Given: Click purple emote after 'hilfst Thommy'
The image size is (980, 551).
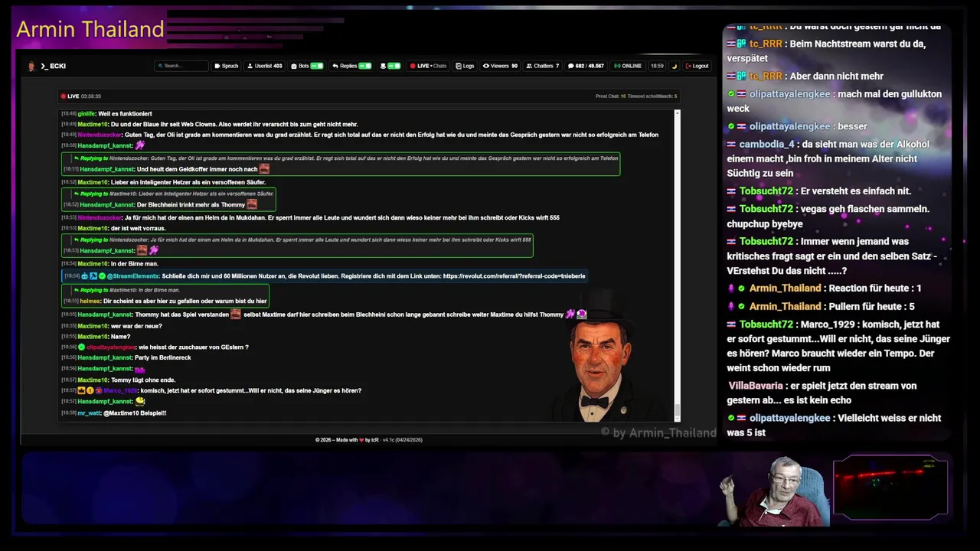Looking at the screenshot, I should [x=570, y=315].
